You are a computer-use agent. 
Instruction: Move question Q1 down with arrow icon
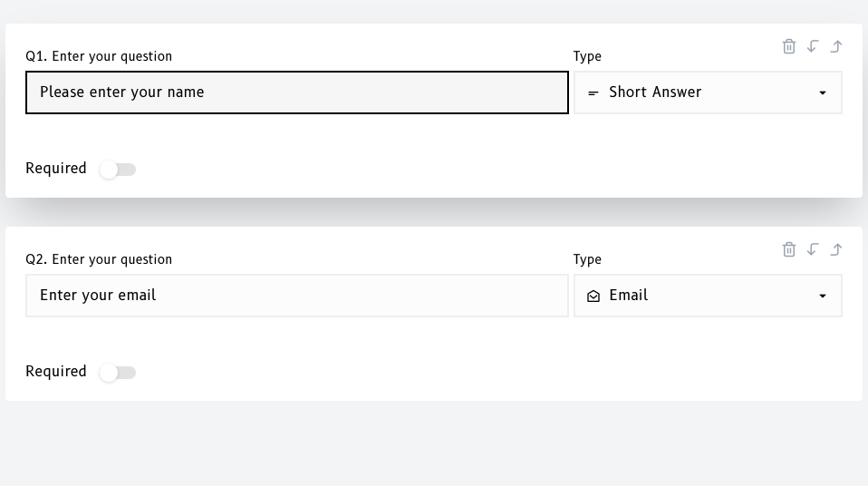click(813, 46)
